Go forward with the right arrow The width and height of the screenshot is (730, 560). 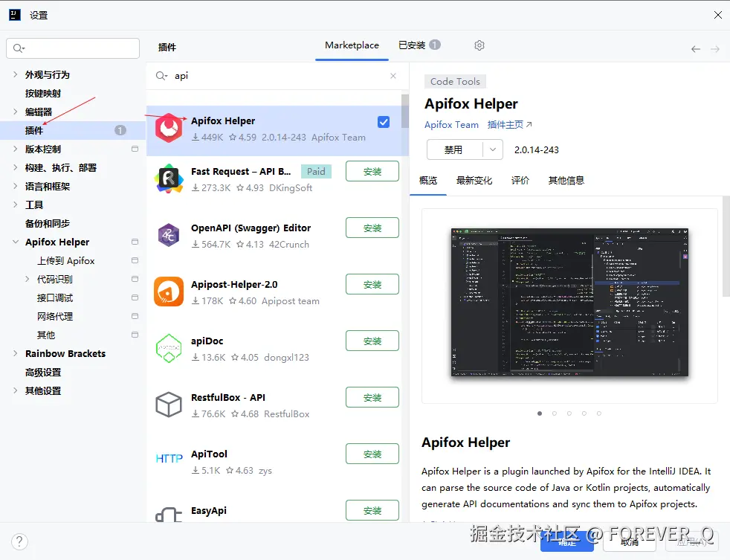coord(715,49)
